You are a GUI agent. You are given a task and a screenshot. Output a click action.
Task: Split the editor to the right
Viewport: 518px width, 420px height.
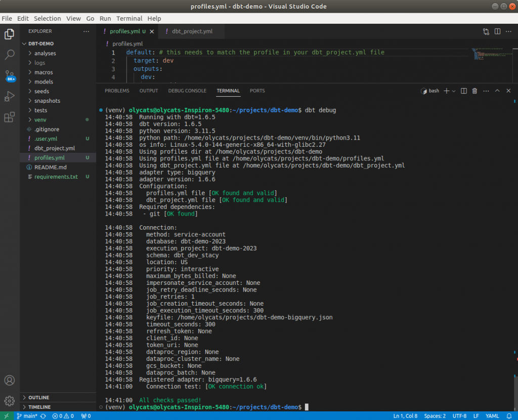(x=497, y=31)
